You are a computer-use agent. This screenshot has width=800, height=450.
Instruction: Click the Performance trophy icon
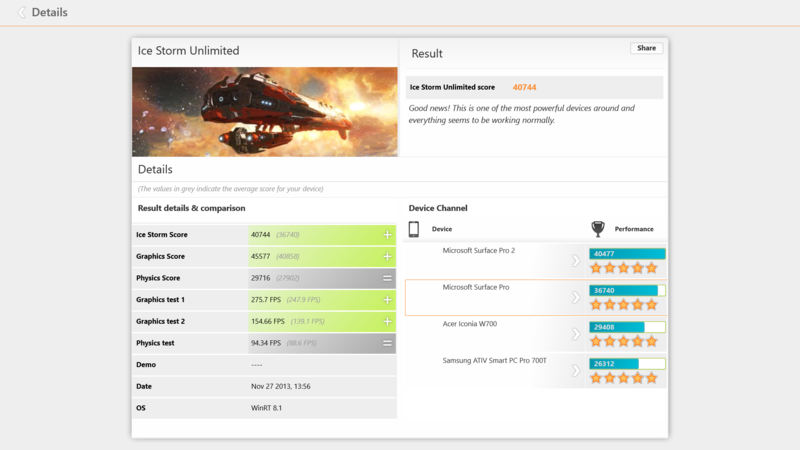tap(598, 229)
